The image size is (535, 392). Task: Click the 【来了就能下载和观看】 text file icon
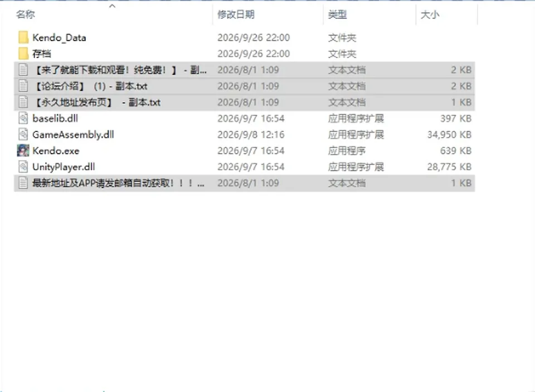coord(23,70)
